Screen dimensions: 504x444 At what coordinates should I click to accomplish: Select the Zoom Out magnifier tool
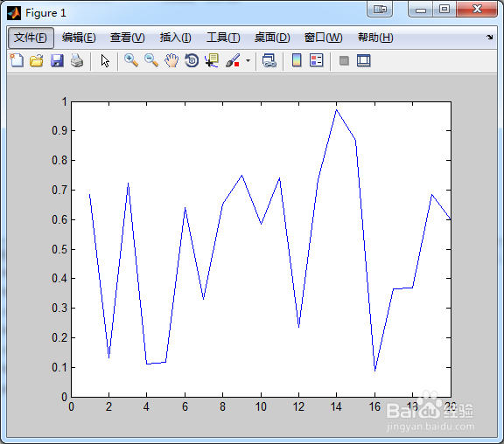pos(151,60)
